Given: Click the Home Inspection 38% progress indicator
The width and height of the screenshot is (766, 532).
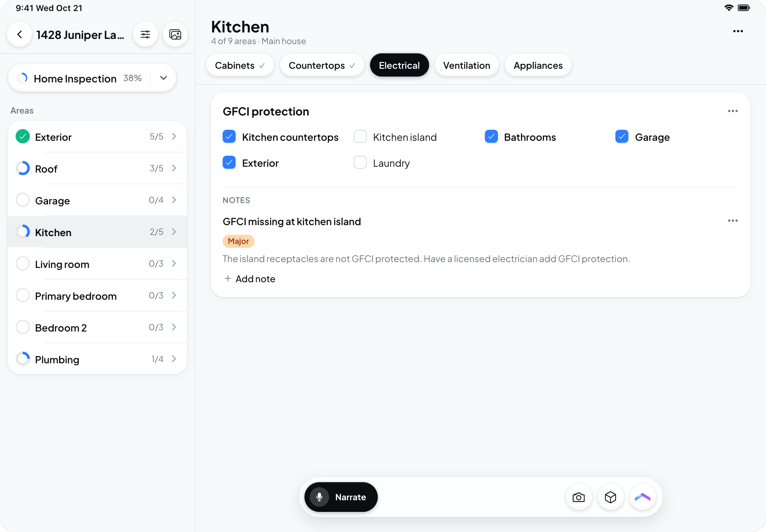Looking at the screenshot, I should (x=22, y=78).
